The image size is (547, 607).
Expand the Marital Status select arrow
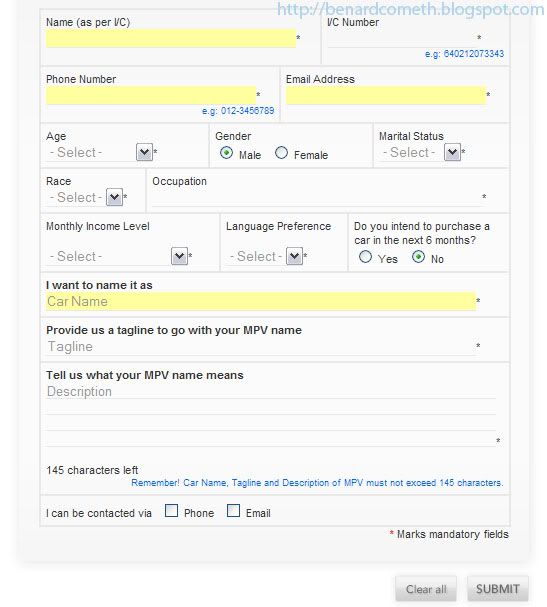click(452, 152)
